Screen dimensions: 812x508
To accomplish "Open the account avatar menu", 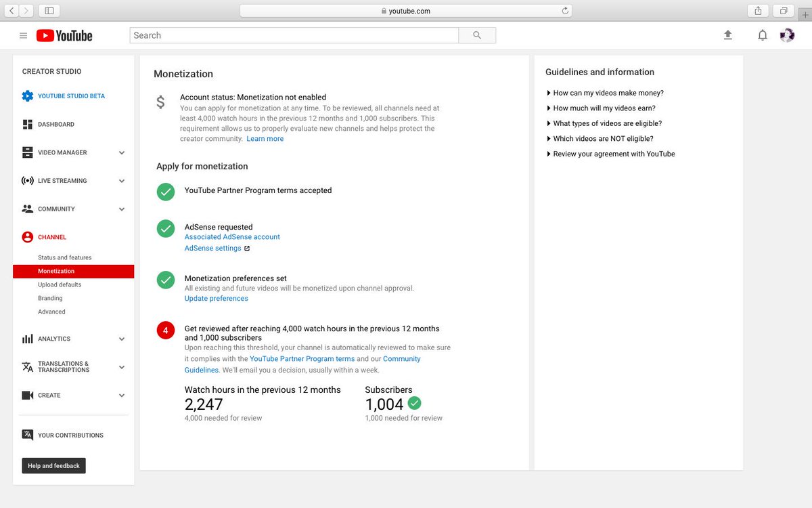I will 787,35.
